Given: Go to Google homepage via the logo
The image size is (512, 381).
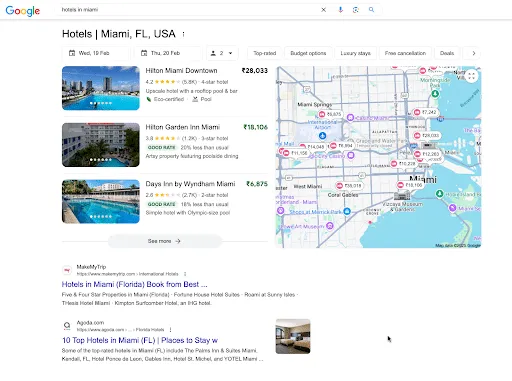Looking at the screenshot, I should click(x=23, y=11).
